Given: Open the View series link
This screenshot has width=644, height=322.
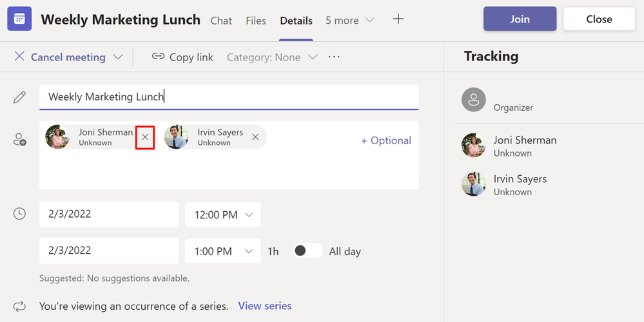Looking at the screenshot, I should [265, 306].
